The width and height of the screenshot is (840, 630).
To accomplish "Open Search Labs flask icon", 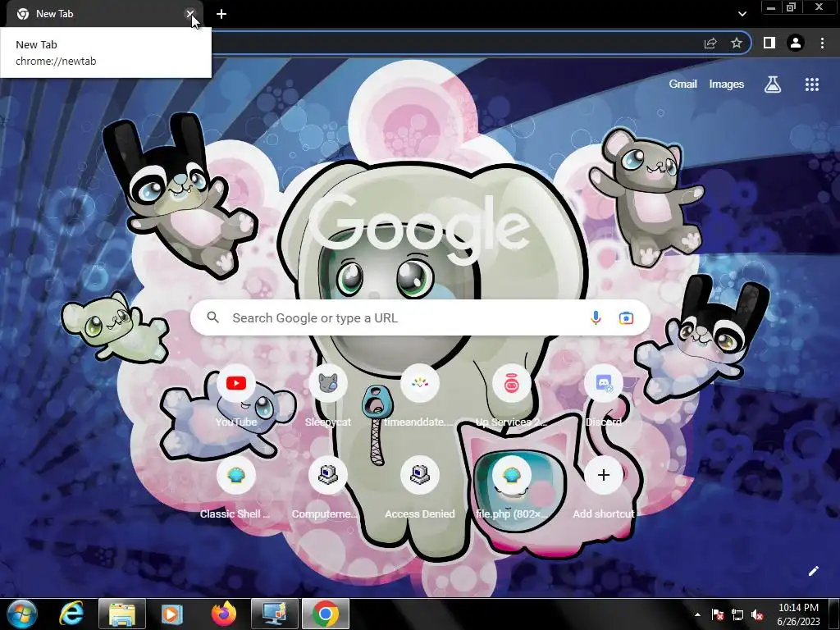I will 772,84.
